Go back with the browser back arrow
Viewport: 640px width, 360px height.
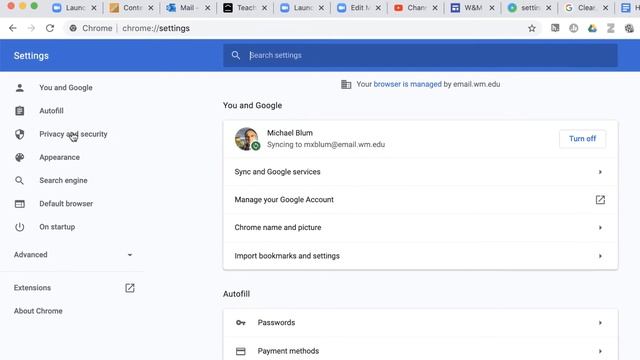coord(13,28)
